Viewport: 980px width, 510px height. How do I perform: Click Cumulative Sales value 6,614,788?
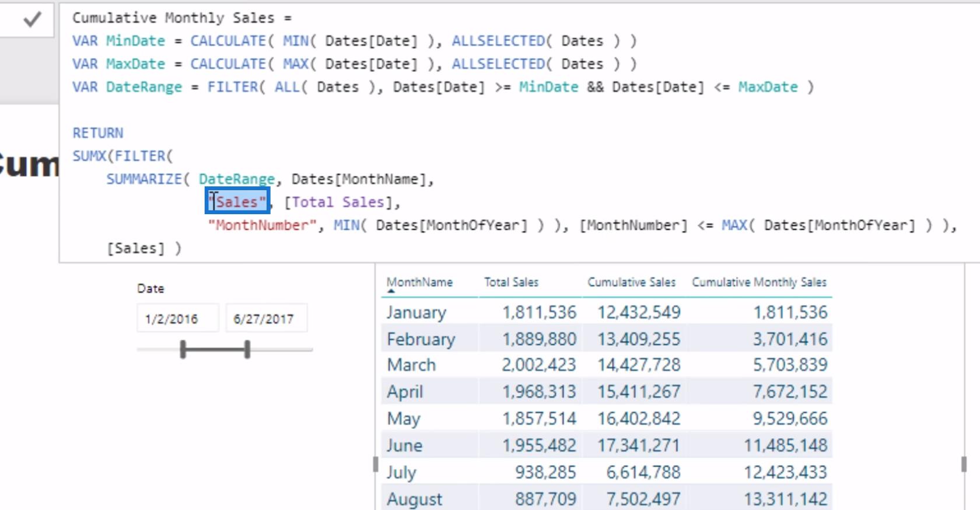[643, 473]
